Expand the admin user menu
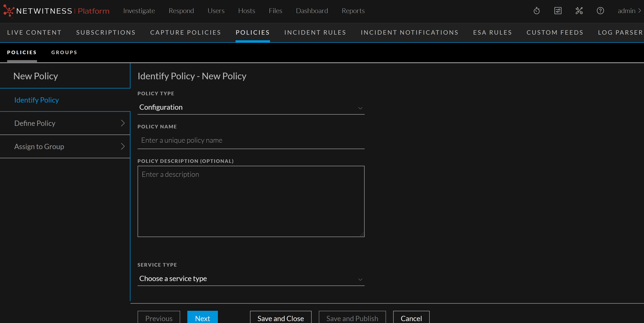644x323 pixels. [x=629, y=11]
